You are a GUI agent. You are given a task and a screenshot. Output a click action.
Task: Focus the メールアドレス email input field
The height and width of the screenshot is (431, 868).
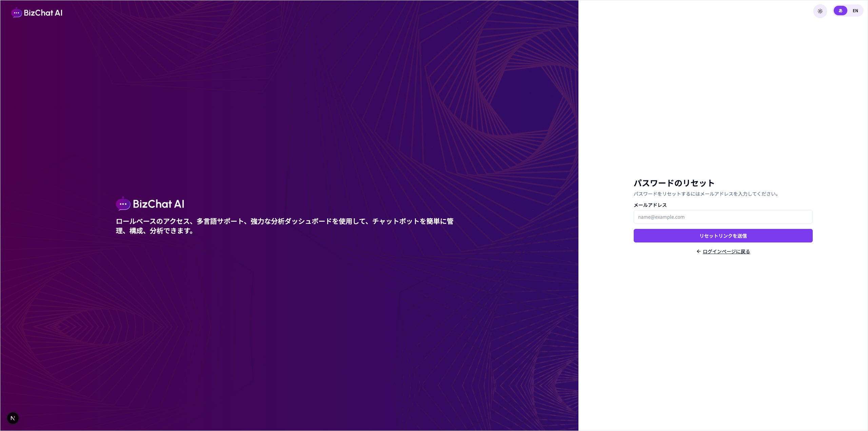723,217
